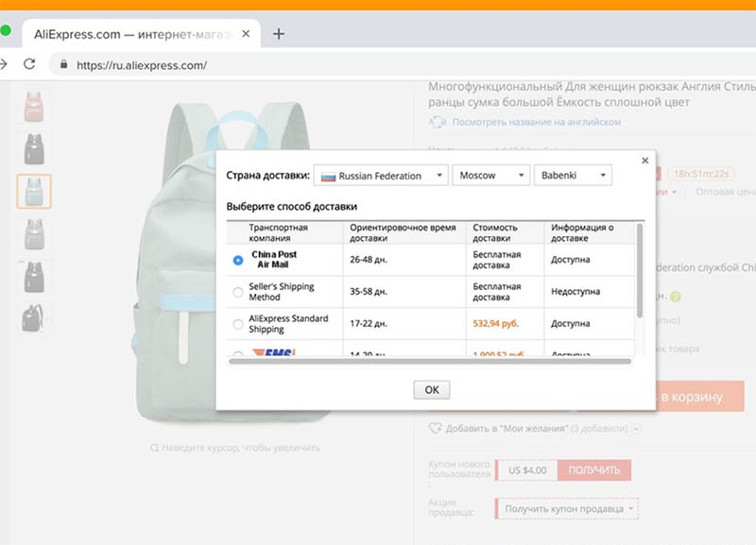This screenshot has width=756, height=545.
Task: Click the green question mark help icon
Action: click(x=676, y=297)
